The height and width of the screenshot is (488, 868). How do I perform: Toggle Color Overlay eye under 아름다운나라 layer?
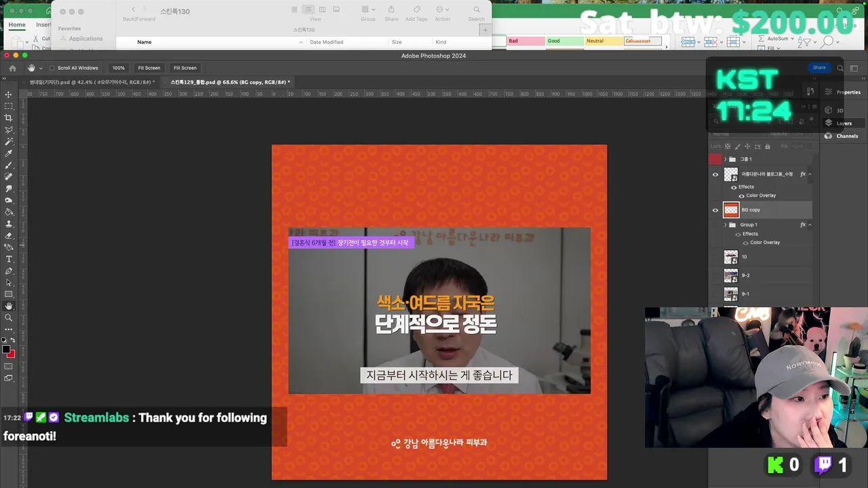tap(741, 196)
